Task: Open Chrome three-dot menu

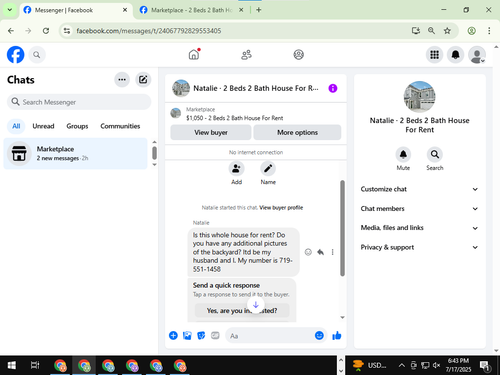Action: point(489,31)
